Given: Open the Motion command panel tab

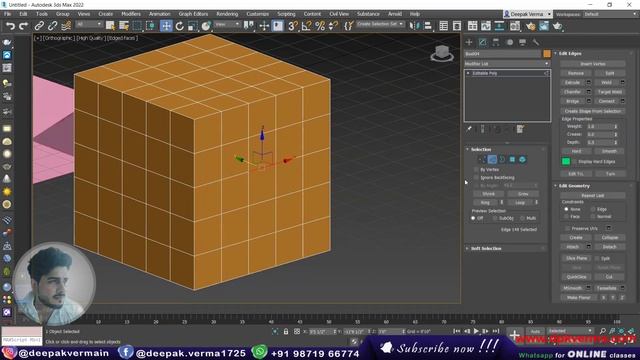Looking at the screenshot, I should point(509,42).
